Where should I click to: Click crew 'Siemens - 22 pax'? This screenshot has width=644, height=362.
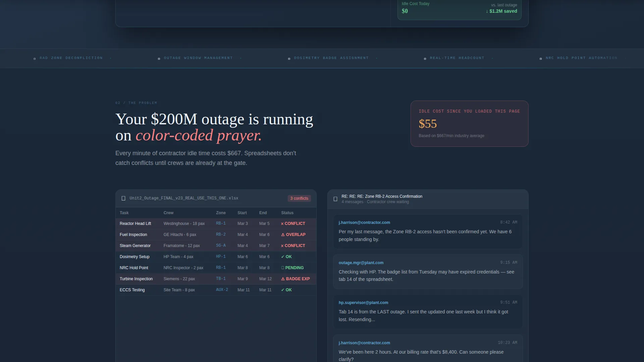point(179,279)
